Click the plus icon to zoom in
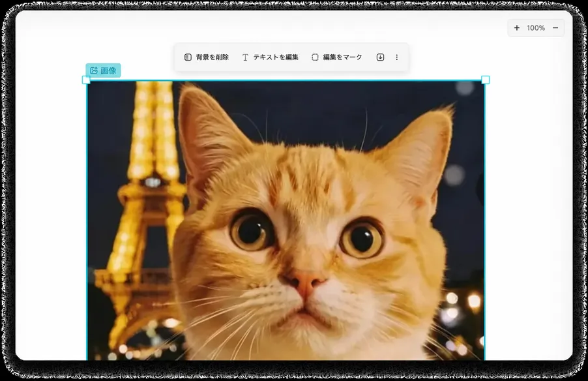Viewport: 588px width, 381px height. 517,28
